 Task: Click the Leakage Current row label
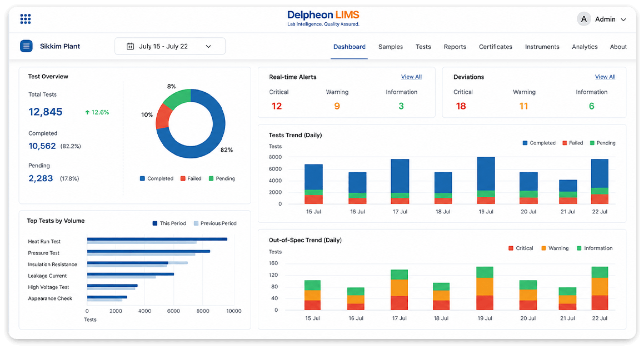(x=47, y=276)
